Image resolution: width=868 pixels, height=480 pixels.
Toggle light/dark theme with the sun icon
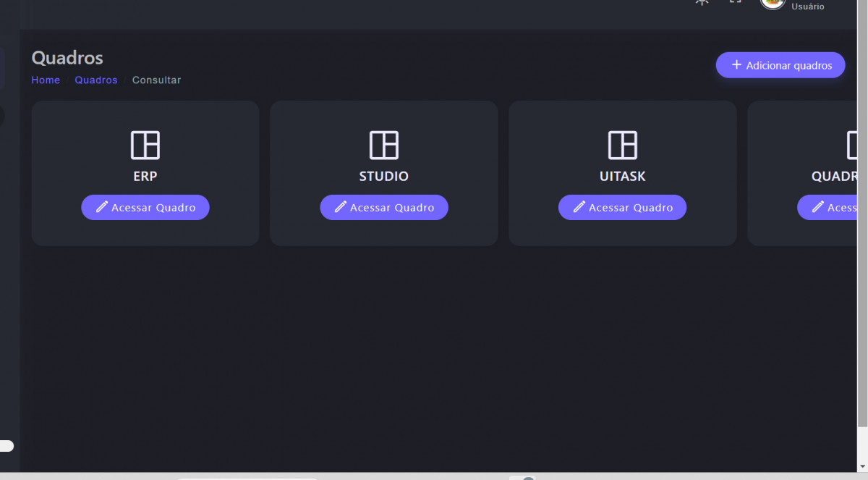tap(702, 2)
